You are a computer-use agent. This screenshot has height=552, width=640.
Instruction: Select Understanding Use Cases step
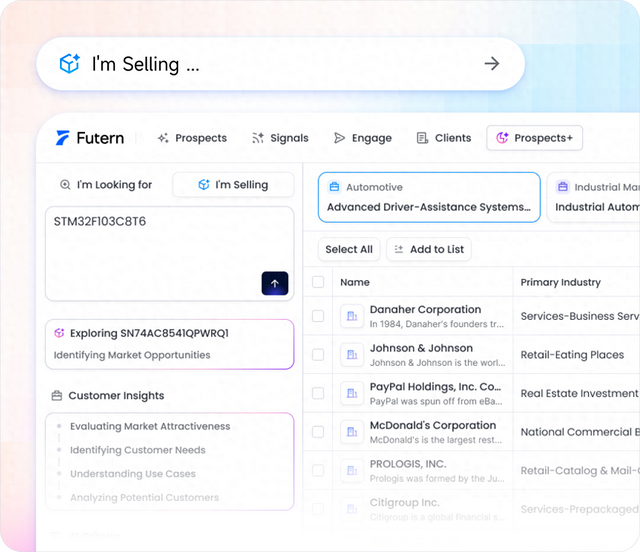133,474
